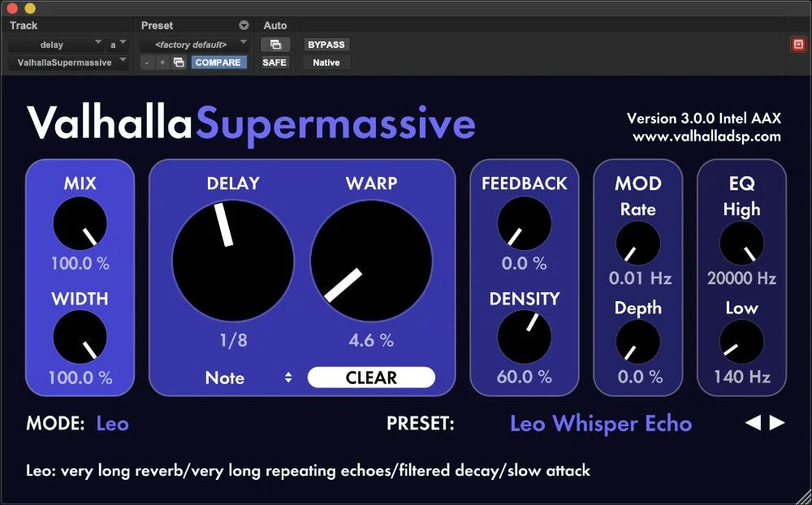Screen dimensions: 812x505
Task: Go to the next preset arrow
Action: pos(777,423)
